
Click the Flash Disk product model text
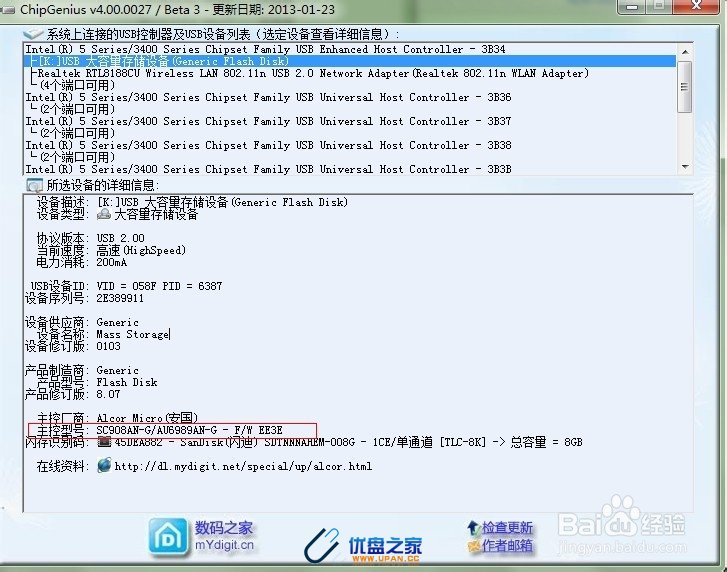[127, 382]
